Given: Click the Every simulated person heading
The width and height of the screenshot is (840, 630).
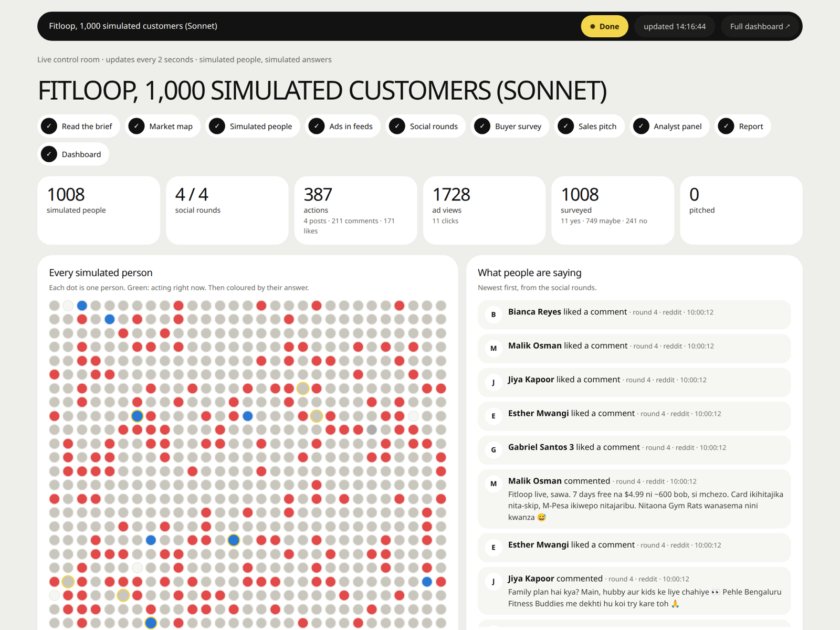Looking at the screenshot, I should click(101, 272).
